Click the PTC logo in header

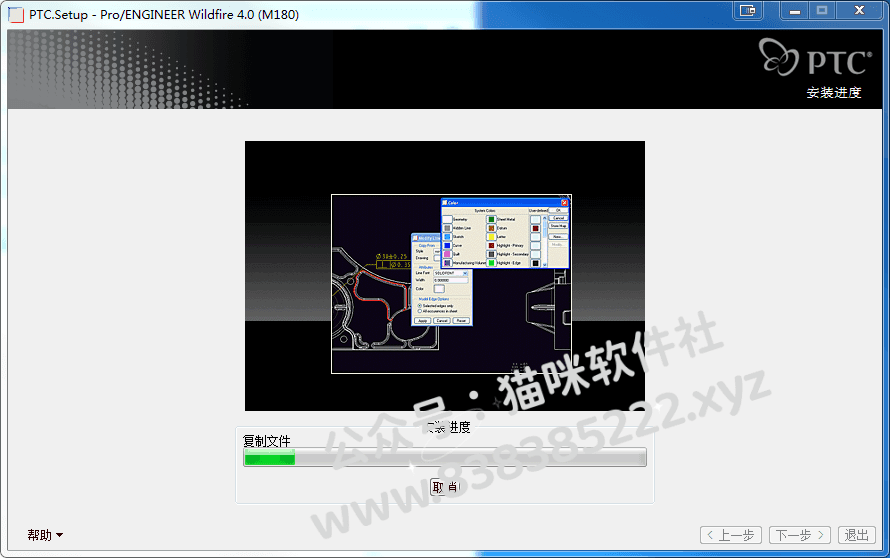pyautogui.click(x=815, y=57)
